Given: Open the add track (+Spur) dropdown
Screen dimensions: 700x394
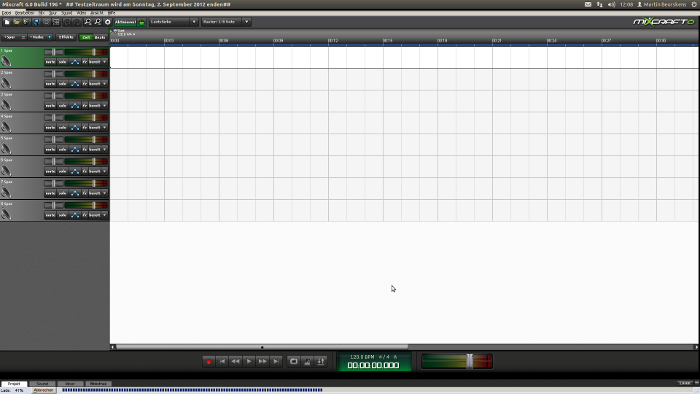Looking at the screenshot, I should pyautogui.click(x=14, y=37).
